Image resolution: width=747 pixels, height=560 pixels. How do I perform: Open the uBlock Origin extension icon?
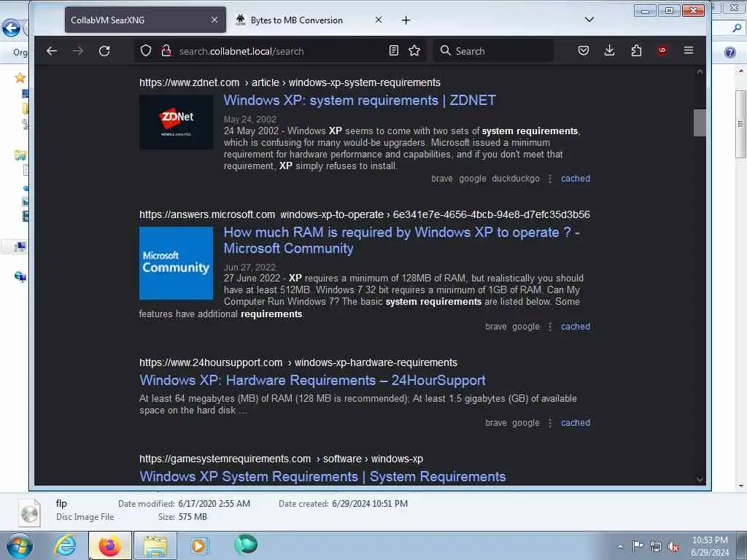pos(662,50)
